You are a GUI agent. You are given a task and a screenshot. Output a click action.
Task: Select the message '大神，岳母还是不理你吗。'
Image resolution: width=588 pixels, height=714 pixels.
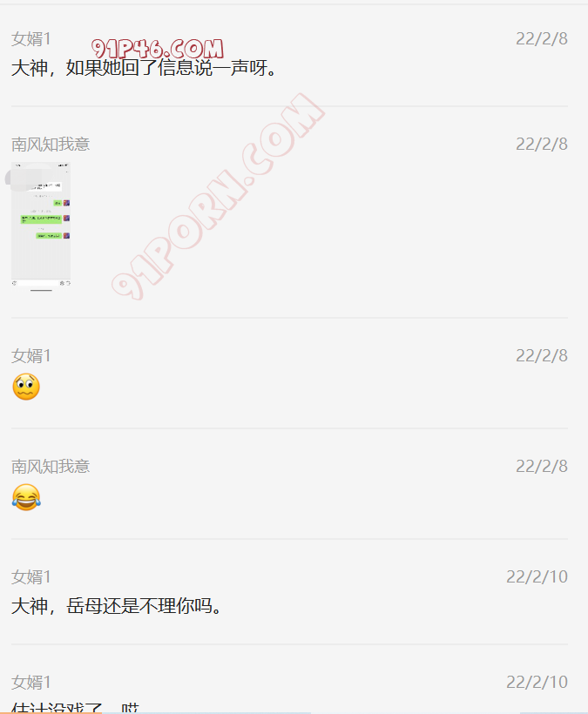click(117, 606)
